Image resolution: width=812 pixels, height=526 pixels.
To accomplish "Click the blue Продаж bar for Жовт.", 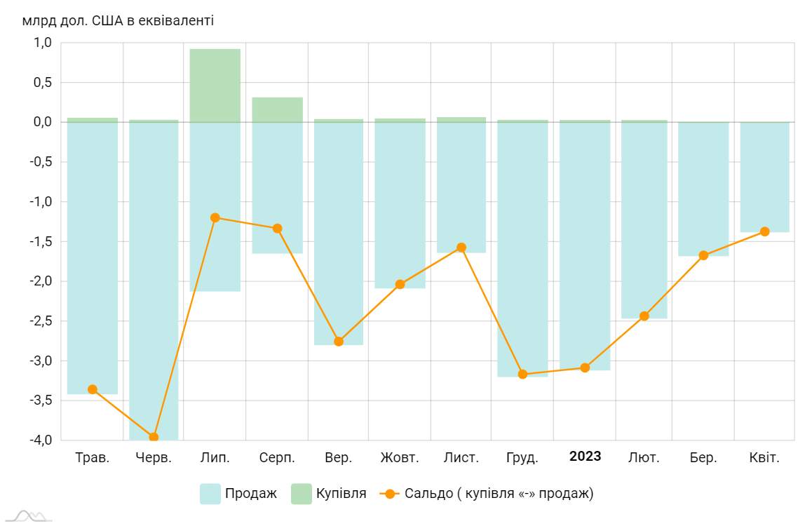I will 400,205.
